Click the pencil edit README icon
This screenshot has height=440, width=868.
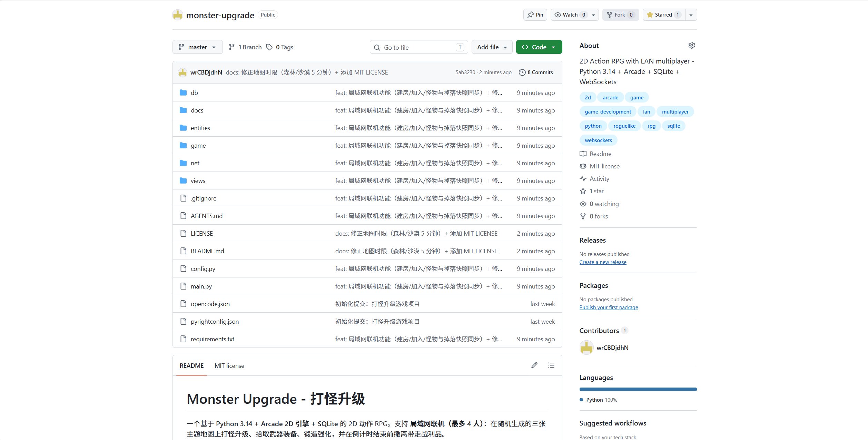[534, 365]
